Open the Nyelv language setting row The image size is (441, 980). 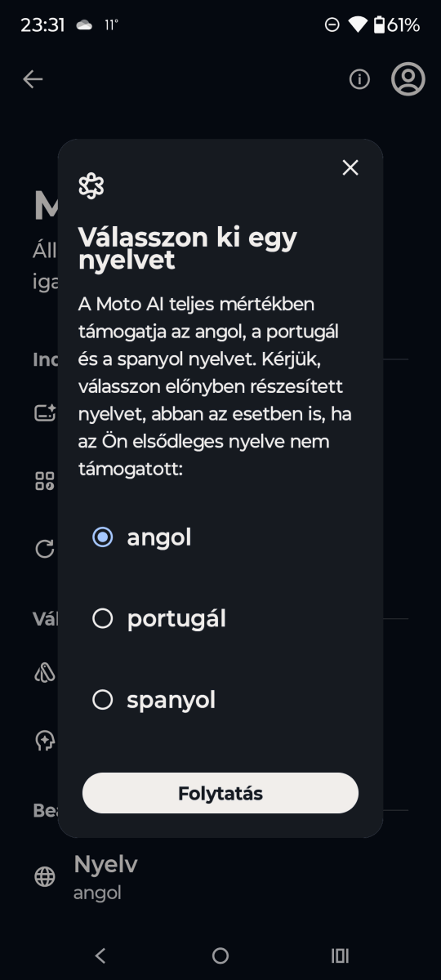(220, 877)
